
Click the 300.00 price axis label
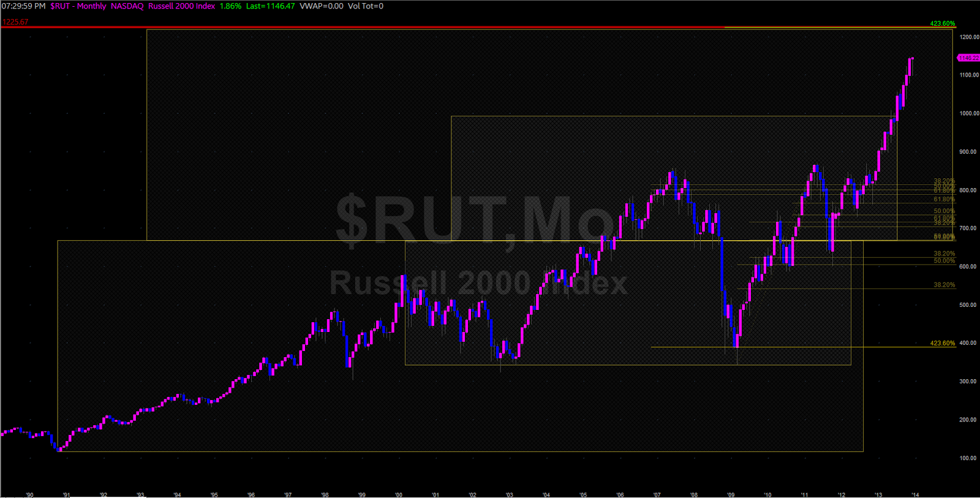click(969, 381)
